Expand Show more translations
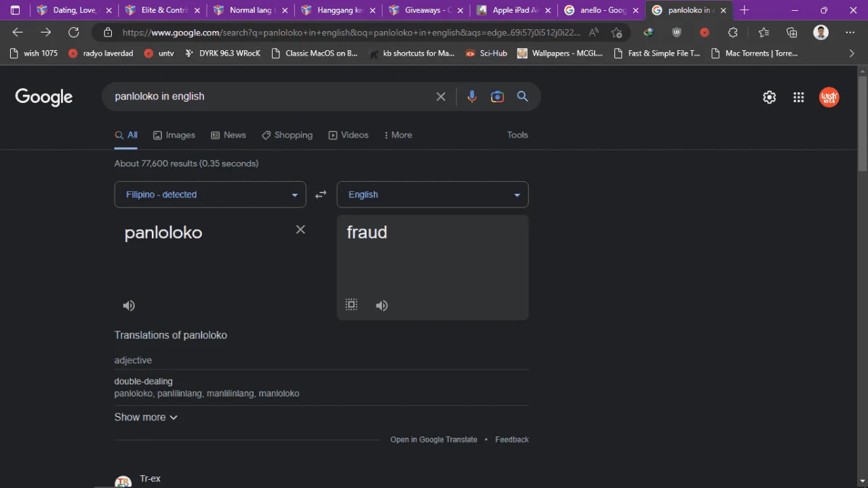 point(146,417)
